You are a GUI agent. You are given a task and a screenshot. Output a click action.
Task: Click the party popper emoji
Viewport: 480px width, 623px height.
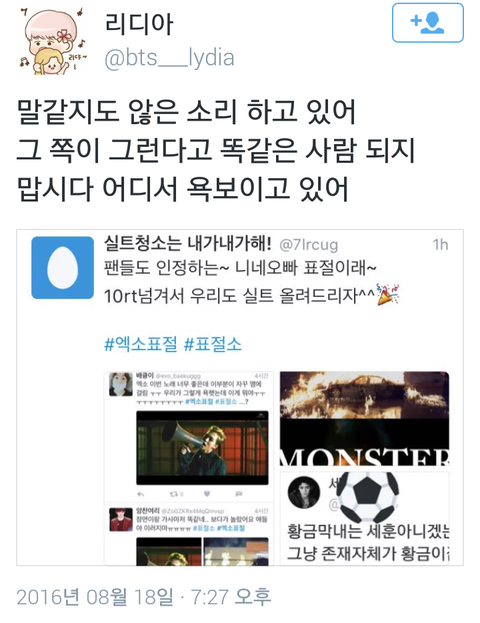pyautogui.click(x=387, y=295)
